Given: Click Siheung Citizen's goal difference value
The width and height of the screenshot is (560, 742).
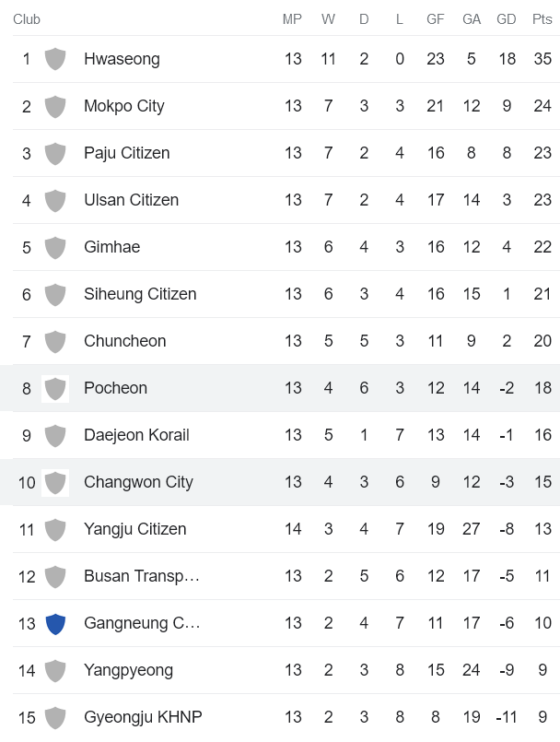Looking at the screenshot, I should [507, 294].
